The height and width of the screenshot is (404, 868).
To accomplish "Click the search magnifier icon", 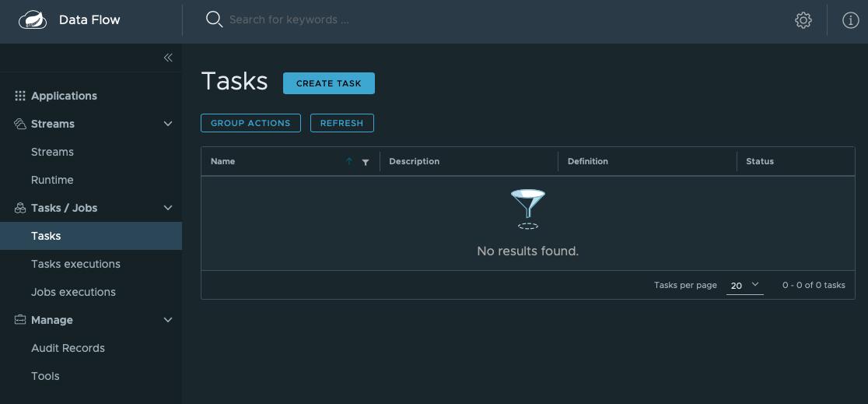I will (x=214, y=19).
